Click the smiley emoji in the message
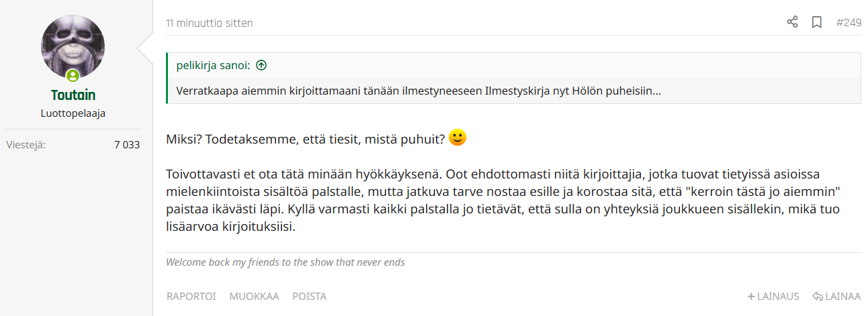Viewport: 868px width, 316px height. (x=458, y=138)
